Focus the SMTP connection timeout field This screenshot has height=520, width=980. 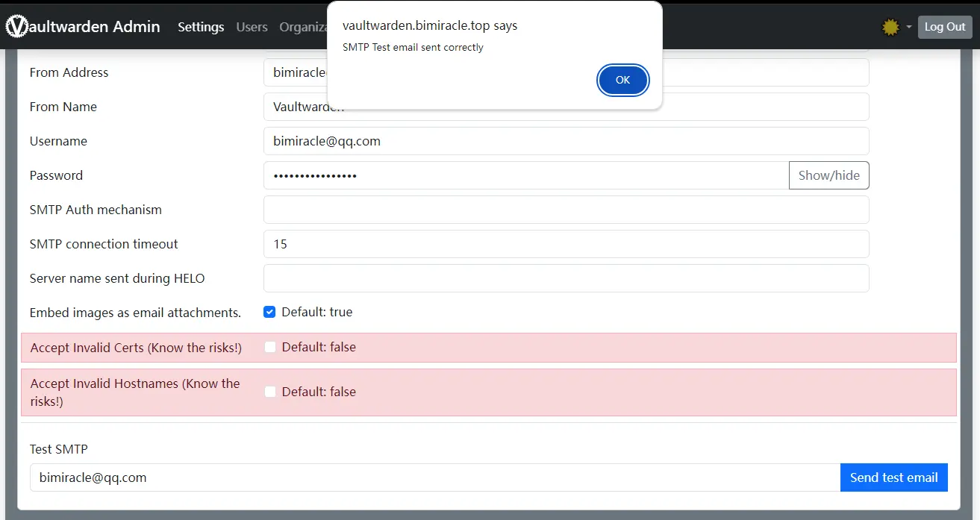point(566,244)
